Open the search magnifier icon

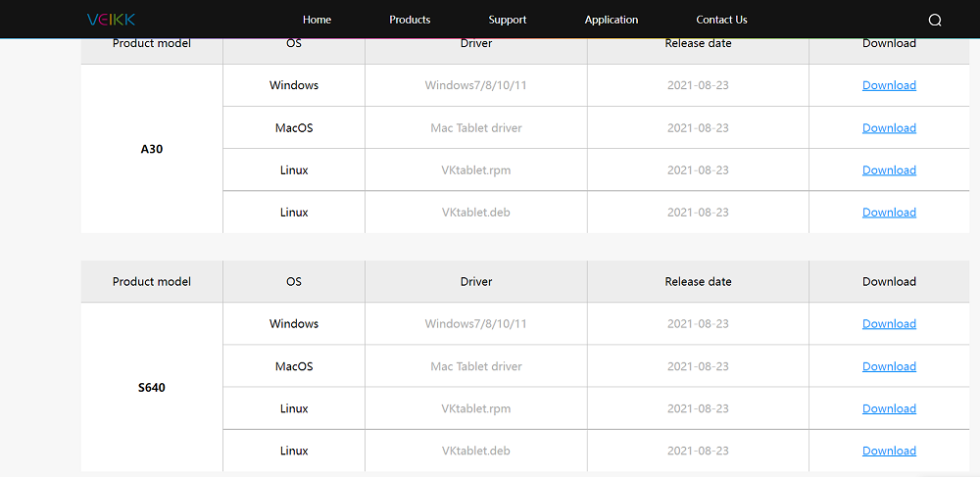[934, 20]
